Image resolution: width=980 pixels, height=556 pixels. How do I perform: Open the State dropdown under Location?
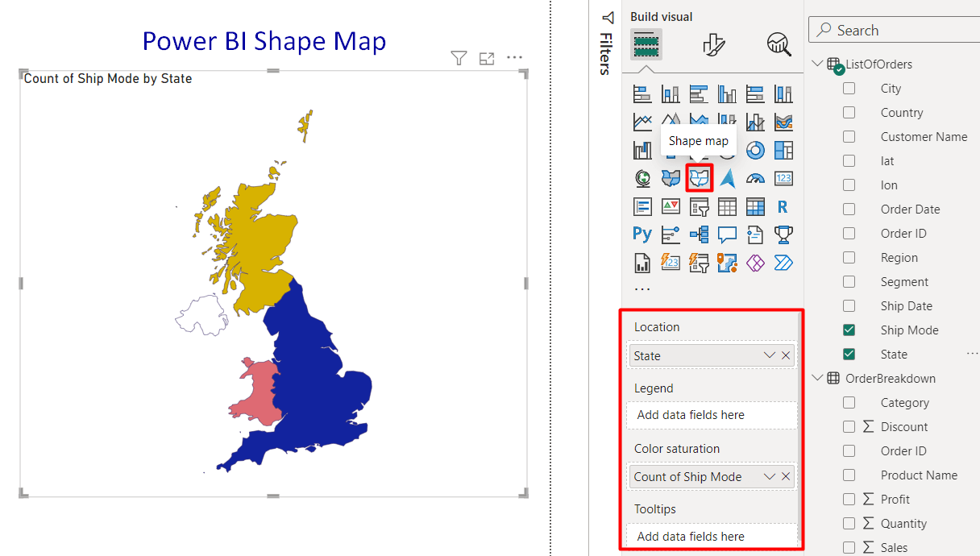769,355
